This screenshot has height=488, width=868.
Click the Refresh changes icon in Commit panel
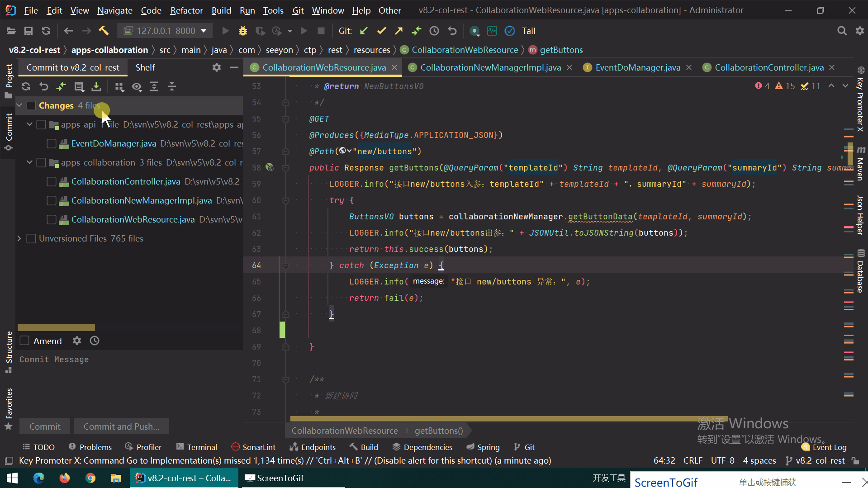[26, 86]
